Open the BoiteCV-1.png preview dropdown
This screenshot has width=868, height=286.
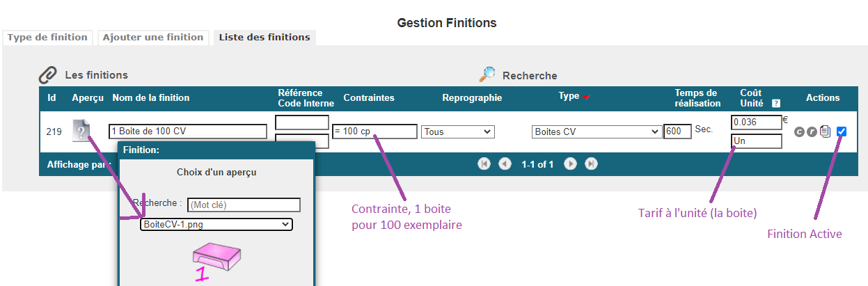click(x=216, y=224)
